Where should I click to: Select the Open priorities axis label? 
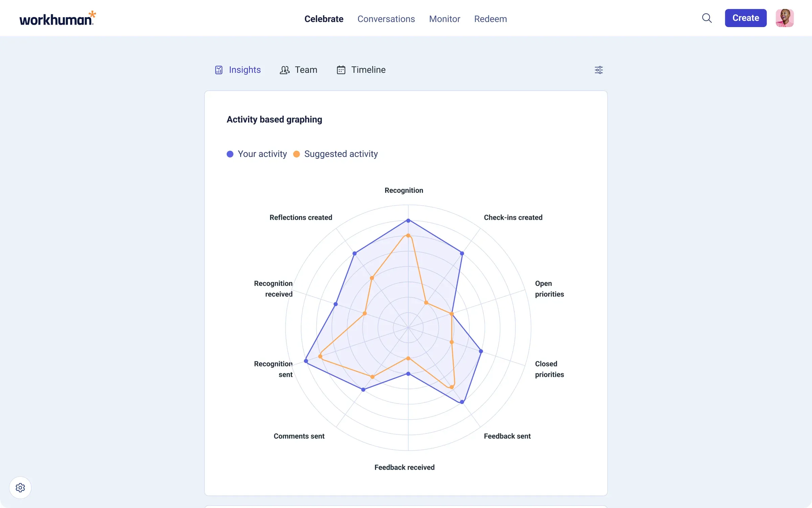549,289
